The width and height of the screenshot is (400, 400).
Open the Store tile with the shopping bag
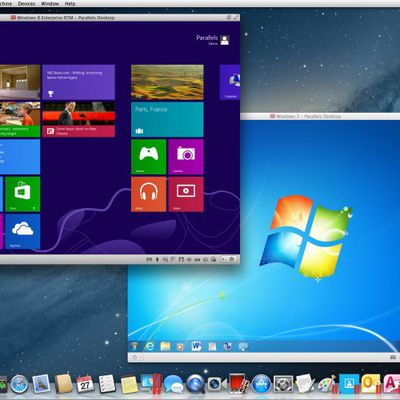[23, 194]
